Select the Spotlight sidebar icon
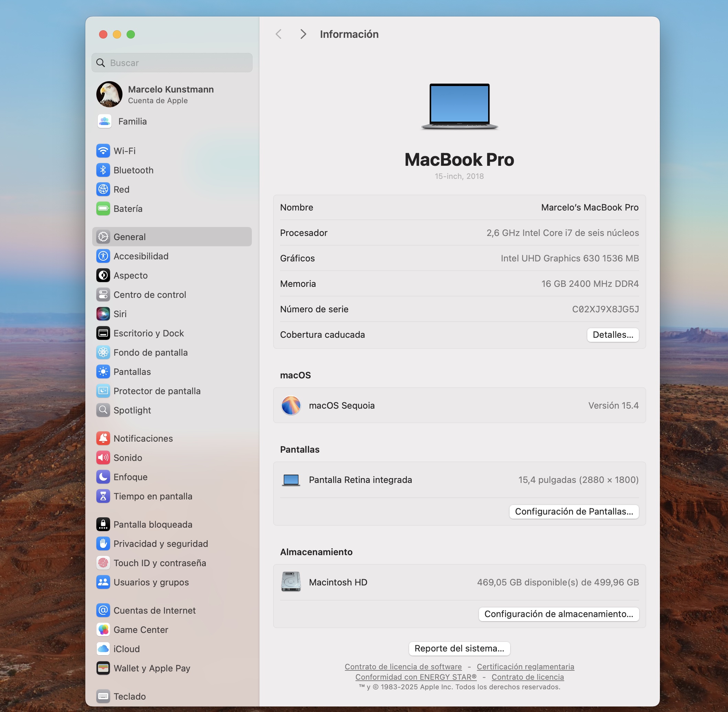Viewport: 728px width, 712px height. pos(103,410)
